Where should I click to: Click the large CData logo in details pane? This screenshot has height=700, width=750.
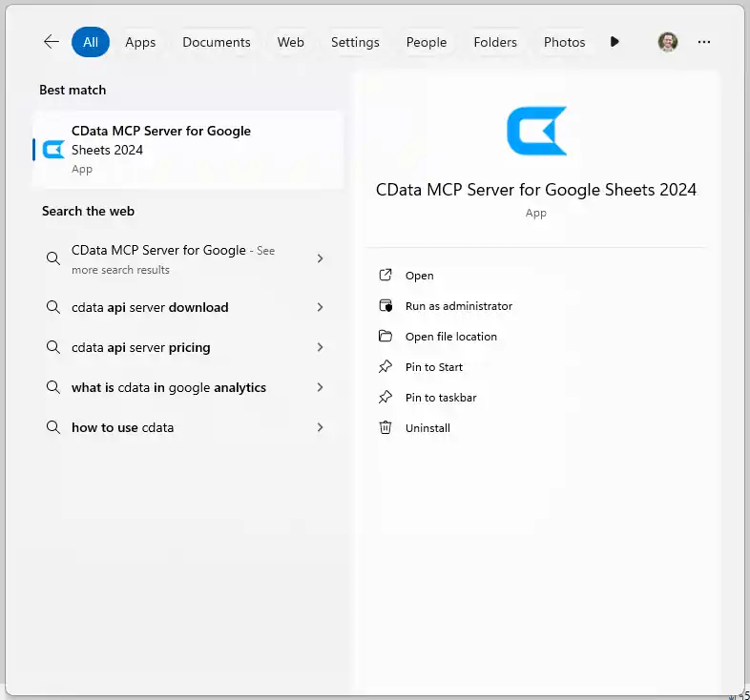point(536,131)
